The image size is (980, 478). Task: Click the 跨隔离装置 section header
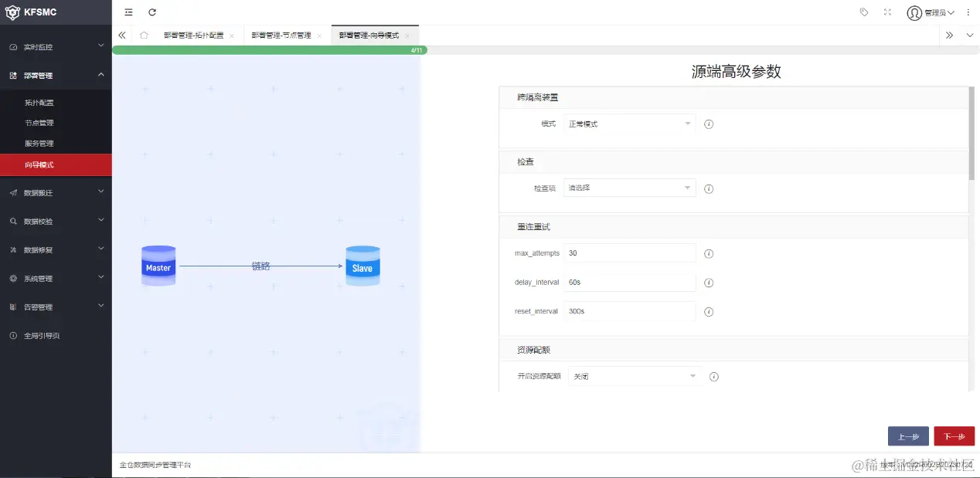pyautogui.click(x=733, y=97)
